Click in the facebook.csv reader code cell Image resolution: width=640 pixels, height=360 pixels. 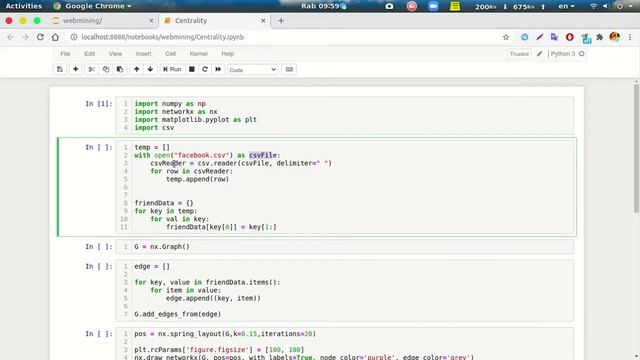[x=344, y=187]
